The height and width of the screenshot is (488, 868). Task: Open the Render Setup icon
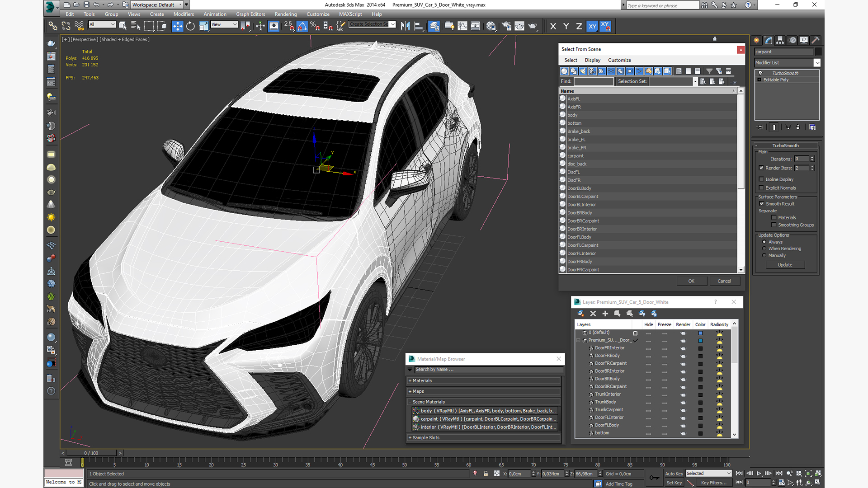[x=506, y=26]
